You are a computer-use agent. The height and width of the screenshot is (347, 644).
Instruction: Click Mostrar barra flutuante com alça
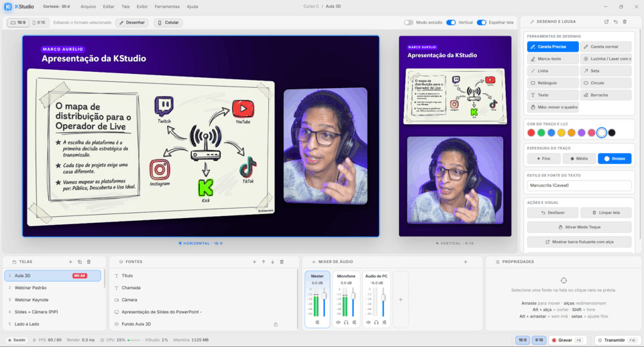click(579, 242)
